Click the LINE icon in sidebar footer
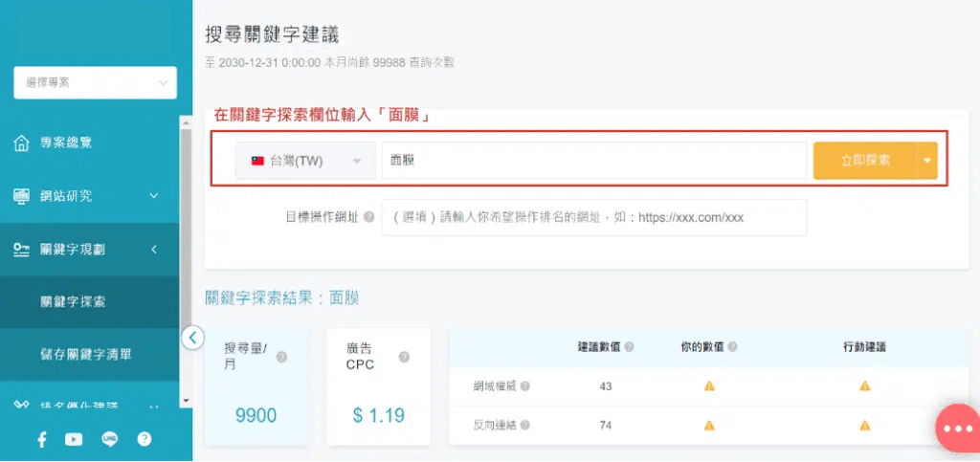This screenshot has height=462, width=980. pos(109,439)
